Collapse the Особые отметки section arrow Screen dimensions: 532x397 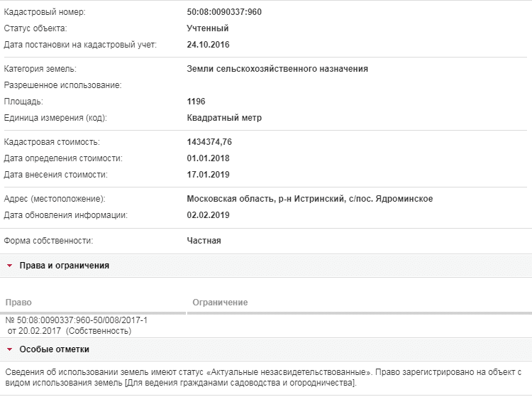9,349
